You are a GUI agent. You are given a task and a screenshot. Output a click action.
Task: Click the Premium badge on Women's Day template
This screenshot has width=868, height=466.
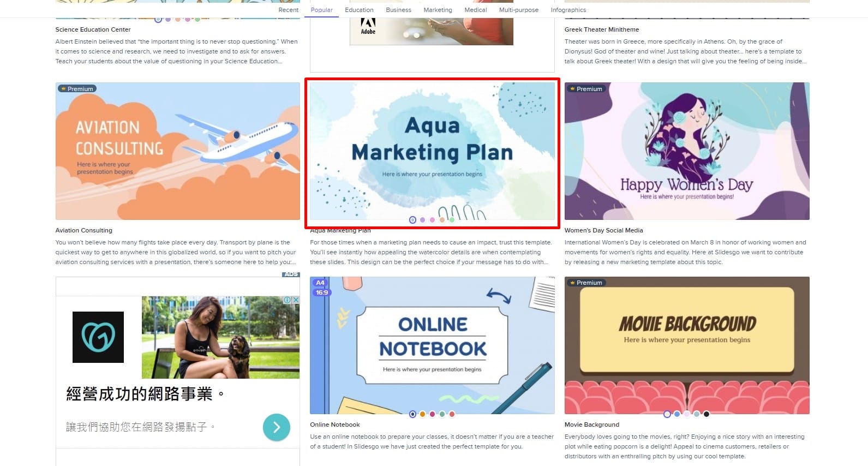(585, 88)
